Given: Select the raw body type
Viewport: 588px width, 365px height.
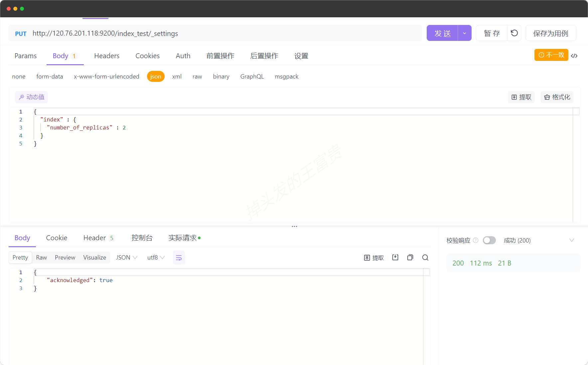Looking at the screenshot, I should [x=197, y=77].
